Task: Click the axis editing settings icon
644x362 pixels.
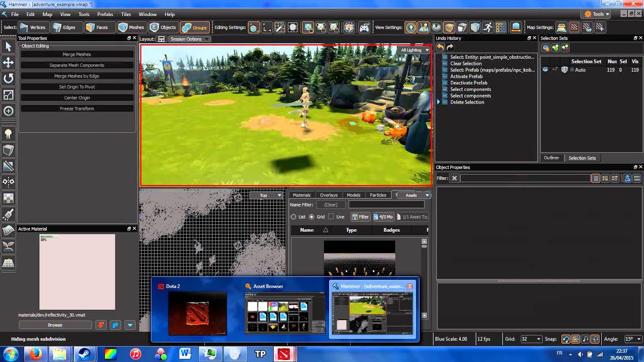Action: [x=267, y=27]
